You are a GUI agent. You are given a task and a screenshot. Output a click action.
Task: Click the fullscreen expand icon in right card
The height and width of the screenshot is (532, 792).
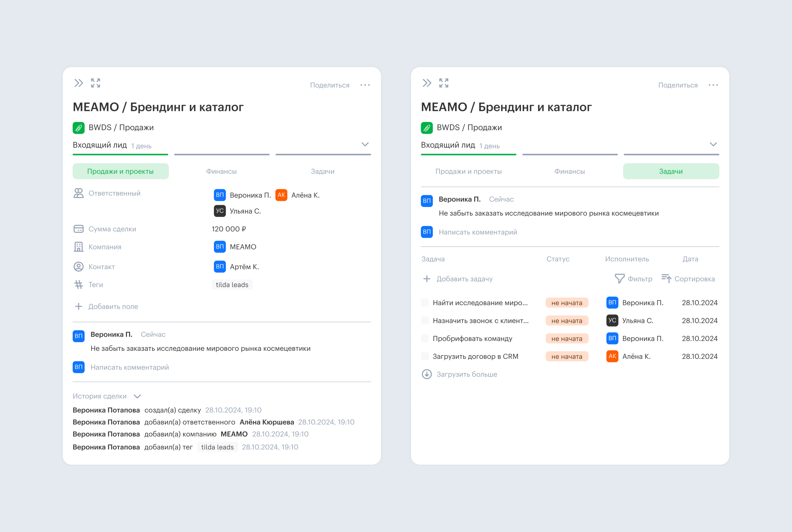tap(443, 83)
